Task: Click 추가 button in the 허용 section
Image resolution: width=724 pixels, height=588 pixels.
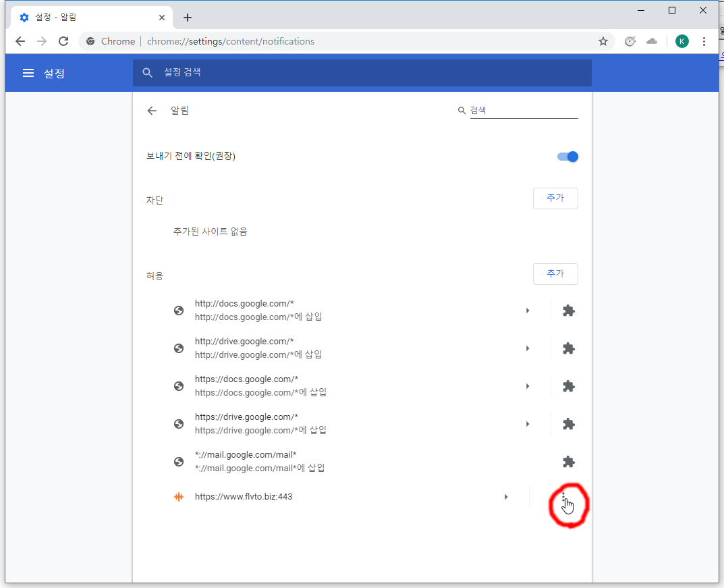Action: click(555, 274)
